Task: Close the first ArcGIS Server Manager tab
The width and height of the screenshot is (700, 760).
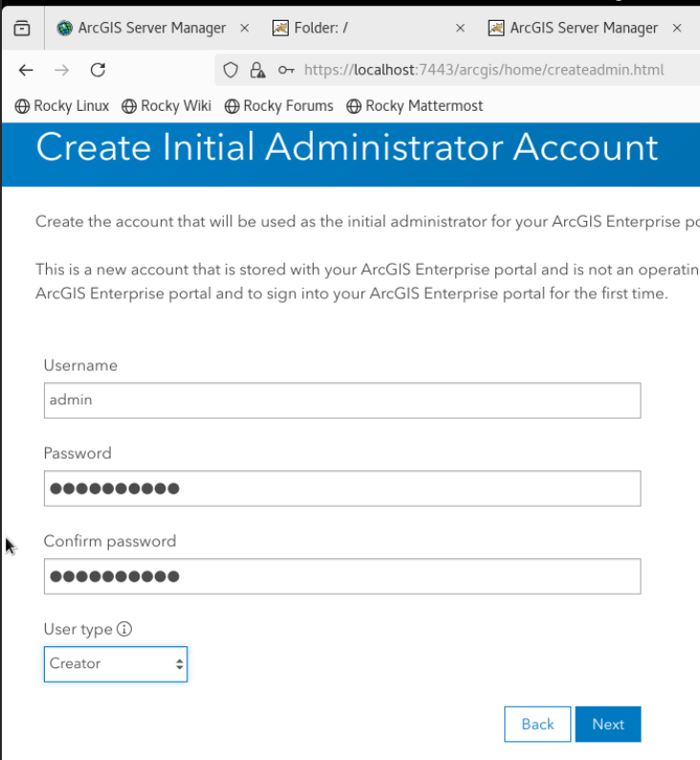Action: tap(245, 28)
